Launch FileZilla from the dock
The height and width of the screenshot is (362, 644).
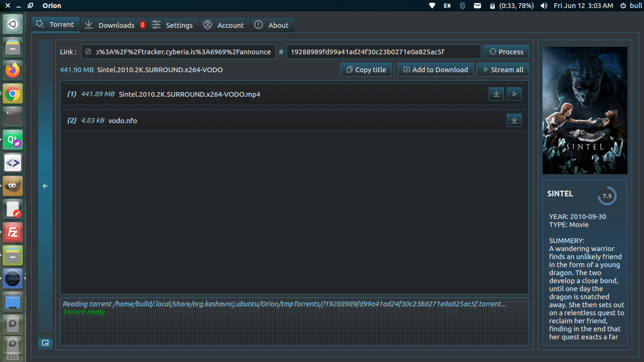click(12, 232)
